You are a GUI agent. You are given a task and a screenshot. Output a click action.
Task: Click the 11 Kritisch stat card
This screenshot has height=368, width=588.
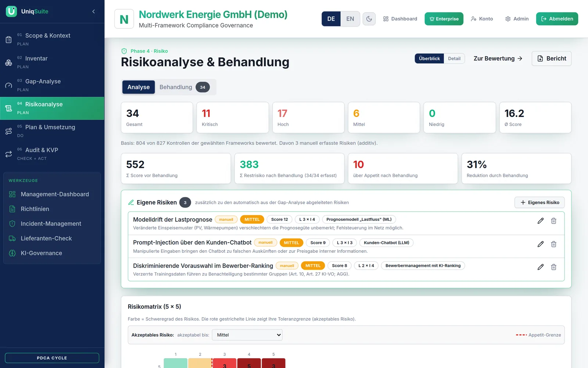coord(233,118)
